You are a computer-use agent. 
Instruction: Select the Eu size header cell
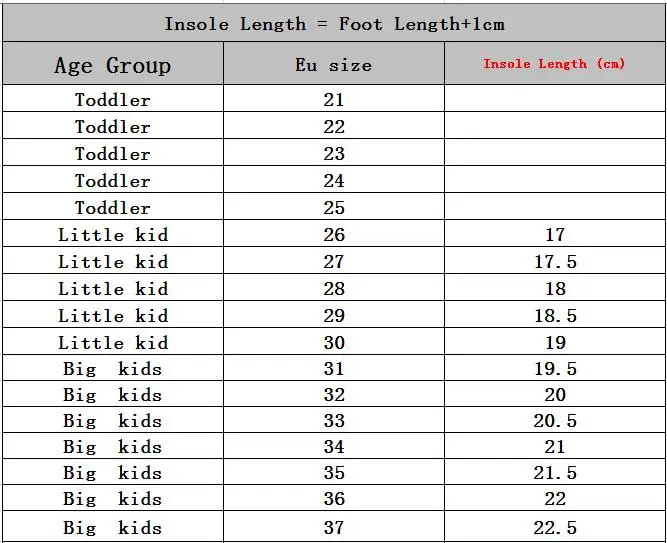click(334, 64)
